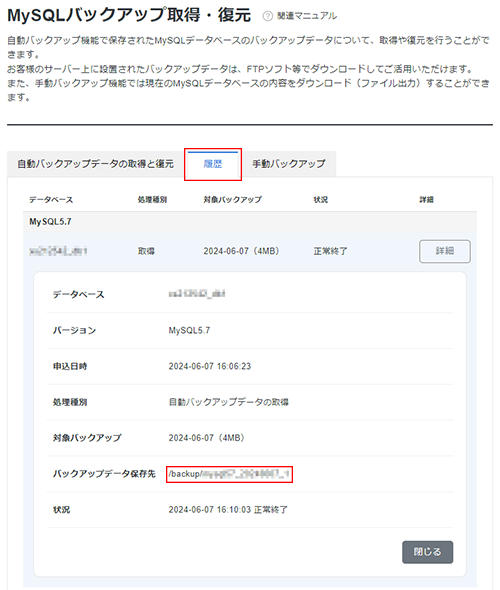The width and height of the screenshot is (500, 590).
Task: Click the データベース column header
Action: (x=51, y=200)
